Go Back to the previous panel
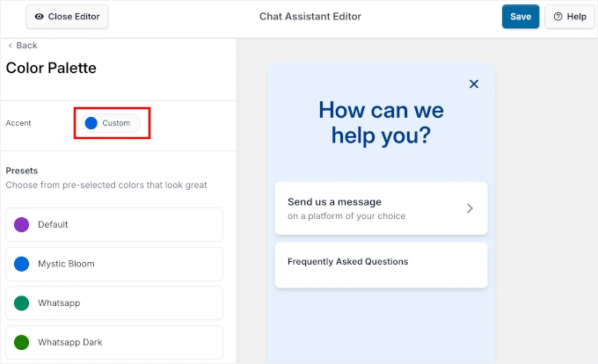 [26, 46]
